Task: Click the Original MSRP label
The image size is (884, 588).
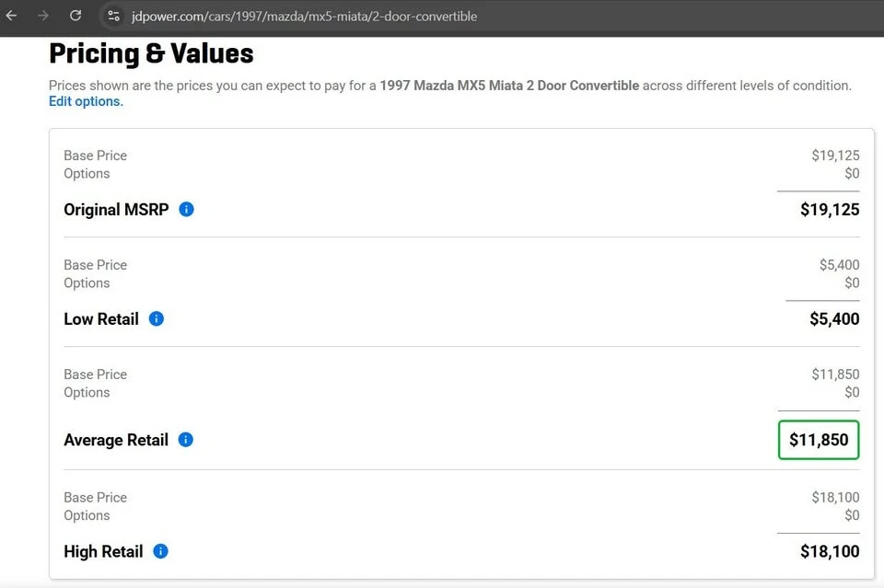Action: coord(116,210)
